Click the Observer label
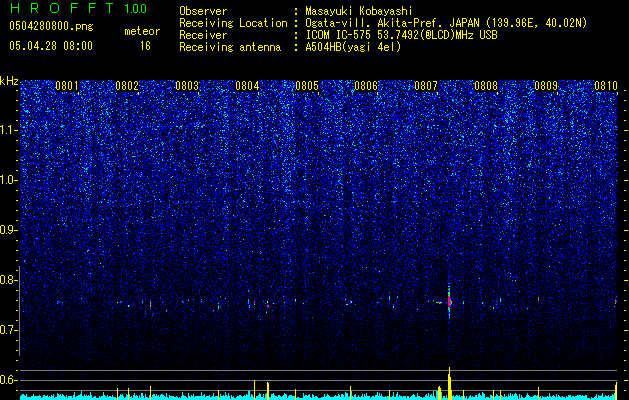The height and width of the screenshot is (400, 629). pyautogui.click(x=203, y=11)
